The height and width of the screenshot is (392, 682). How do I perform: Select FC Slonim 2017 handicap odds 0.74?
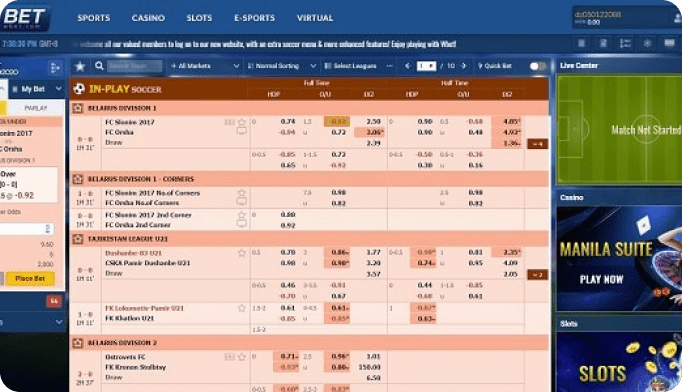coord(288,121)
